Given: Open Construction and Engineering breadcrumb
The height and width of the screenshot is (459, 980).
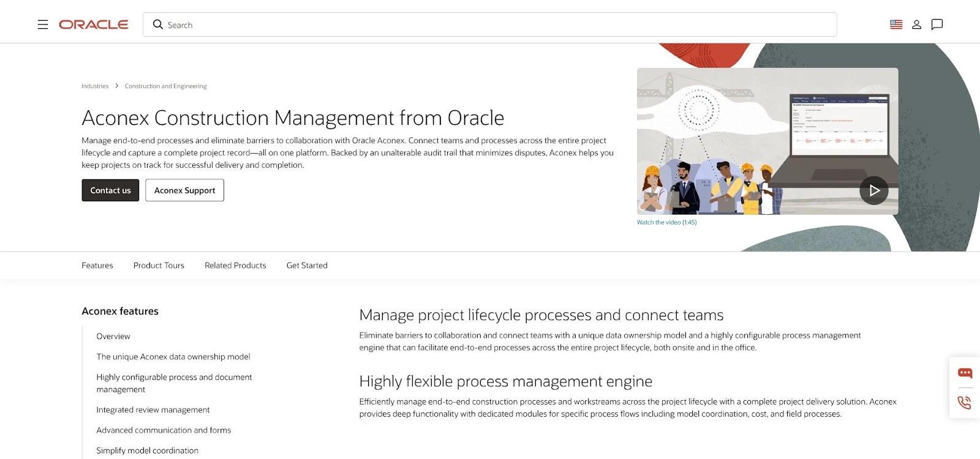Looking at the screenshot, I should pos(166,86).
